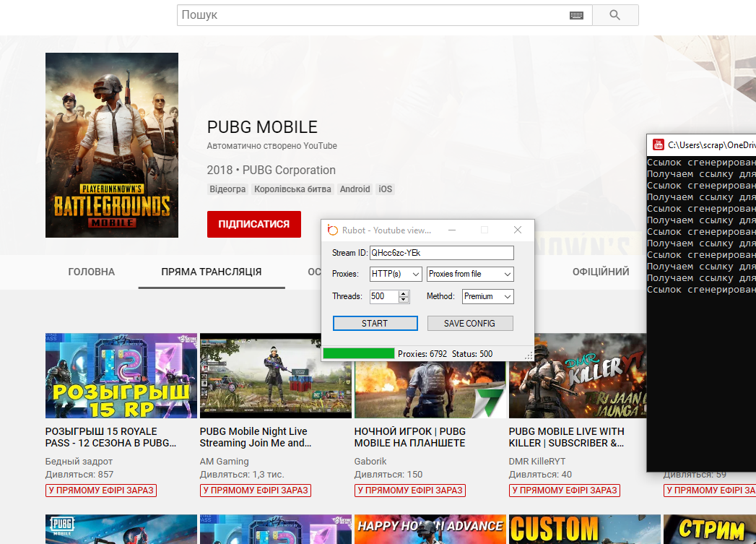Click the Stream ID text field

[x=441, y=253]
